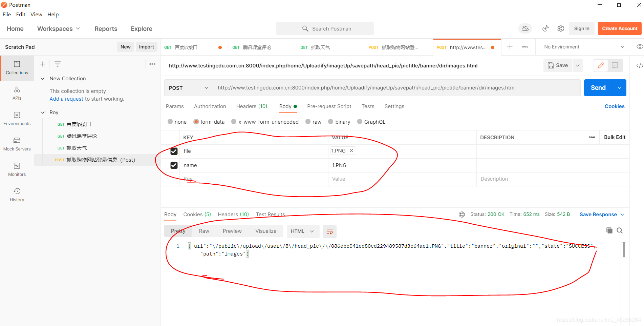Select the GraphQL body type
Image resolution: width=644 pixels, height=326 pixels.
click(360, 122)
